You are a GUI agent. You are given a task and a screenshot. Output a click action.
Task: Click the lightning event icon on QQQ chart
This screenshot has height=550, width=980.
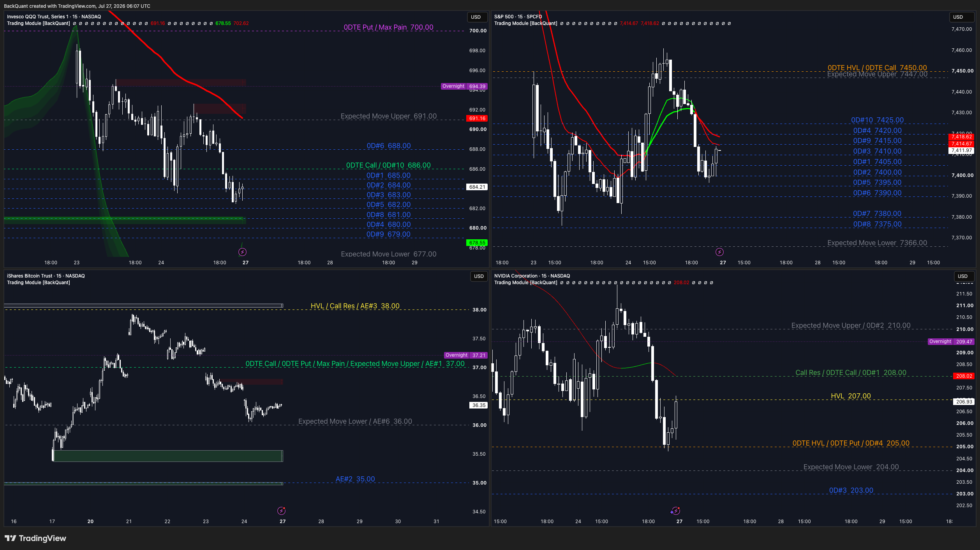pos(242,252)
